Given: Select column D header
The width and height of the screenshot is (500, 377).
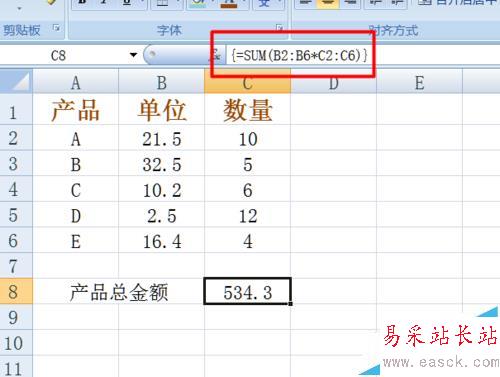Looking at the screenshot, I should pos(333,81).
